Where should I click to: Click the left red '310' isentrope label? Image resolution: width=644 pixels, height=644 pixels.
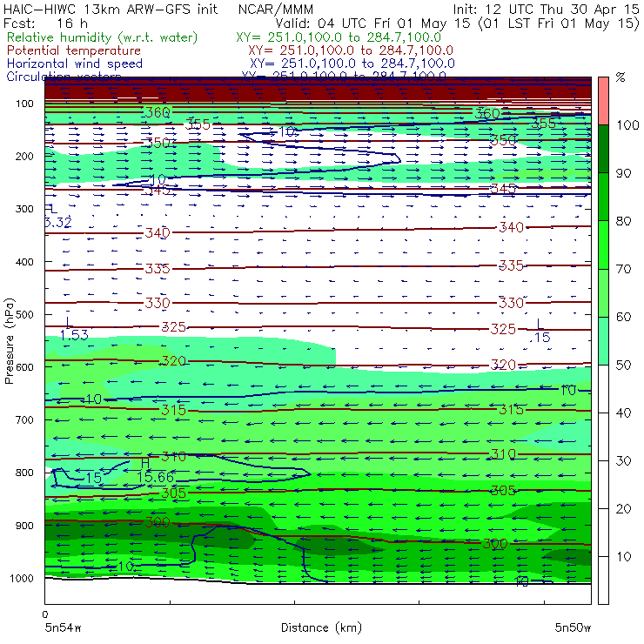(x=173, y=456)
